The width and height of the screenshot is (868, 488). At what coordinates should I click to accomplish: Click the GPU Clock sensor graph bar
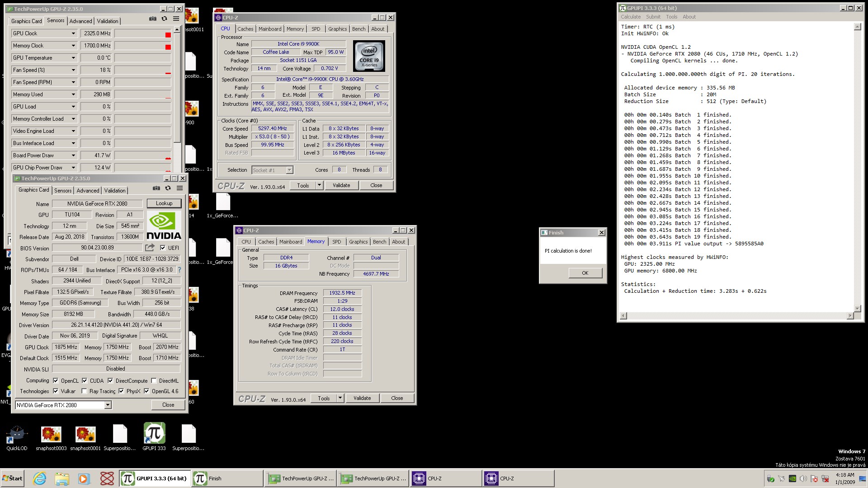[x=143, y=33]
